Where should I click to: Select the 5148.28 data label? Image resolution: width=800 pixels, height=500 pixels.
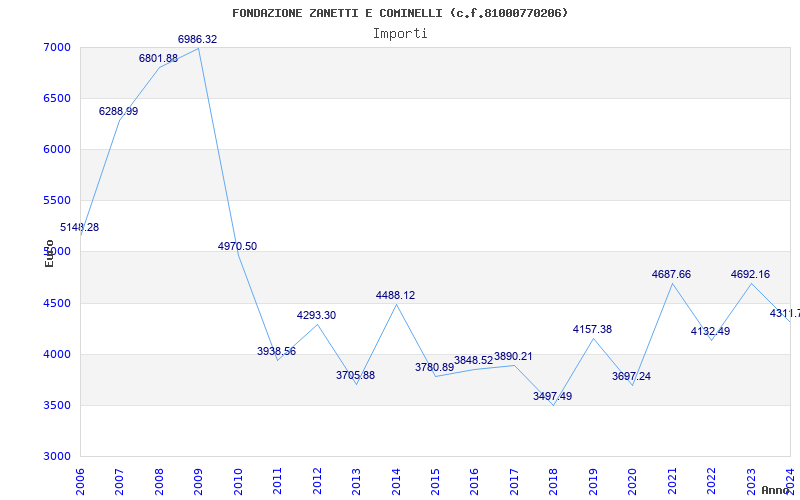tap(80, 228)
